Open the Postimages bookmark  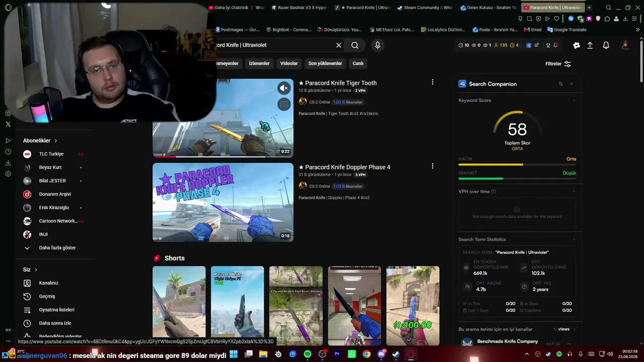237,30
